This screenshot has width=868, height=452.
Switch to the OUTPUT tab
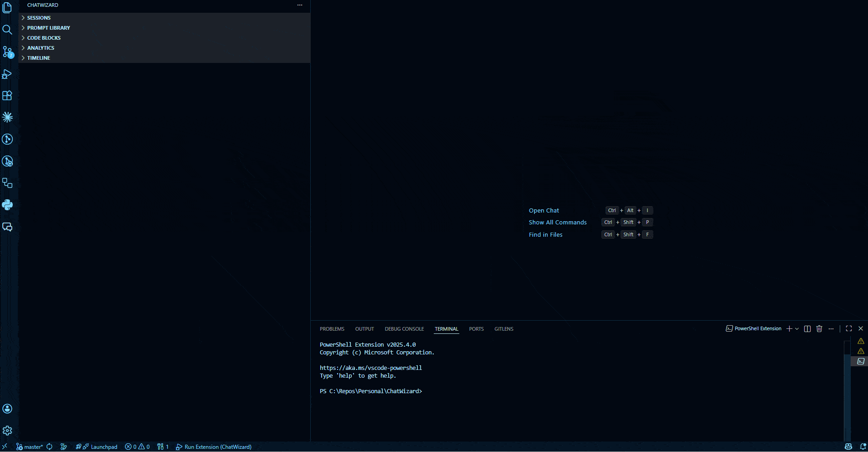point(365,329)
